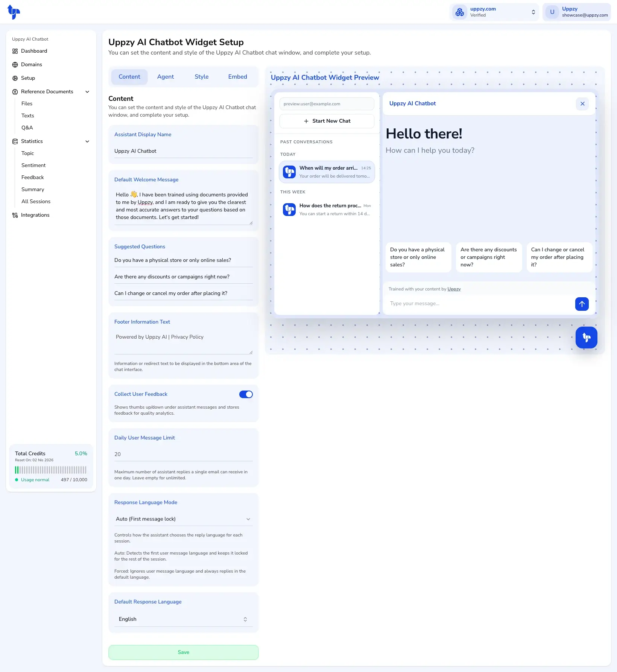
Task: Close the chatbot preview window
Action: (x=582, y=104)
